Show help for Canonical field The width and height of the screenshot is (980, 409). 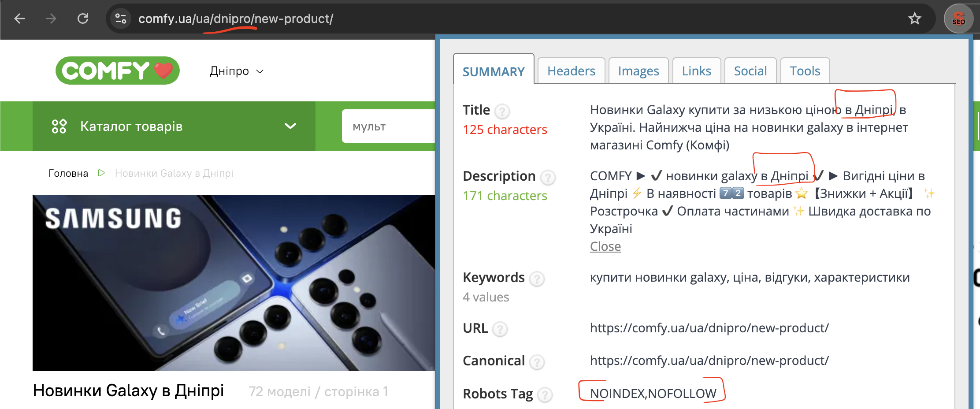pos(537,362)
